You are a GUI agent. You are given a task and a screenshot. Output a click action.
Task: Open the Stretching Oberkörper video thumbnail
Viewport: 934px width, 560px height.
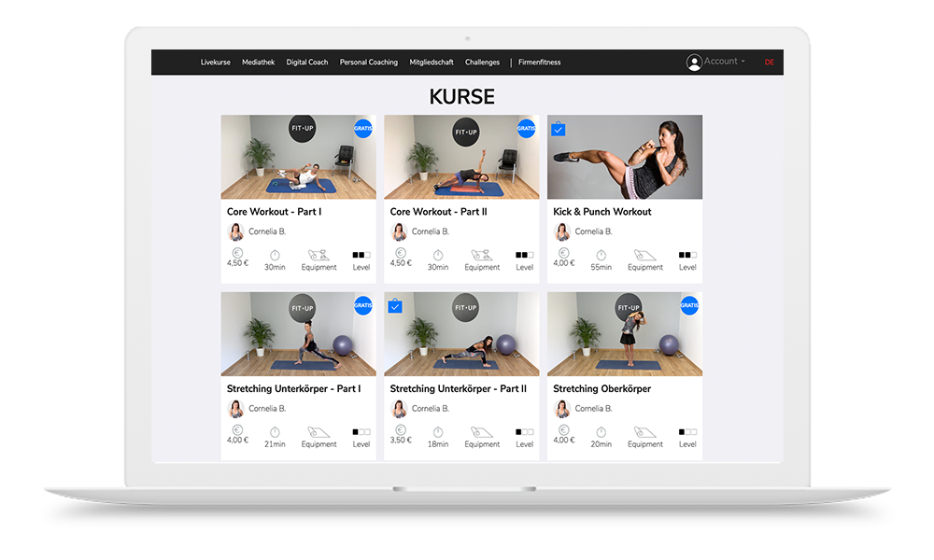point(624,334)
